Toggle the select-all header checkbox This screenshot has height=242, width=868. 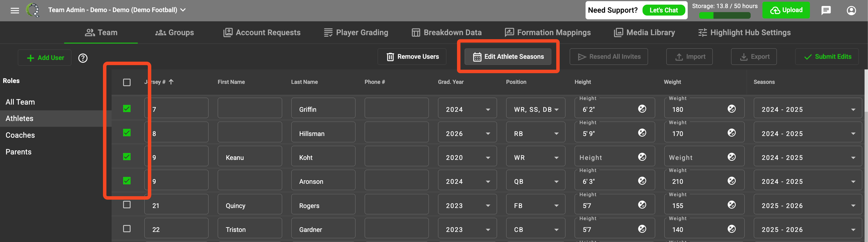tap(127, 82)
